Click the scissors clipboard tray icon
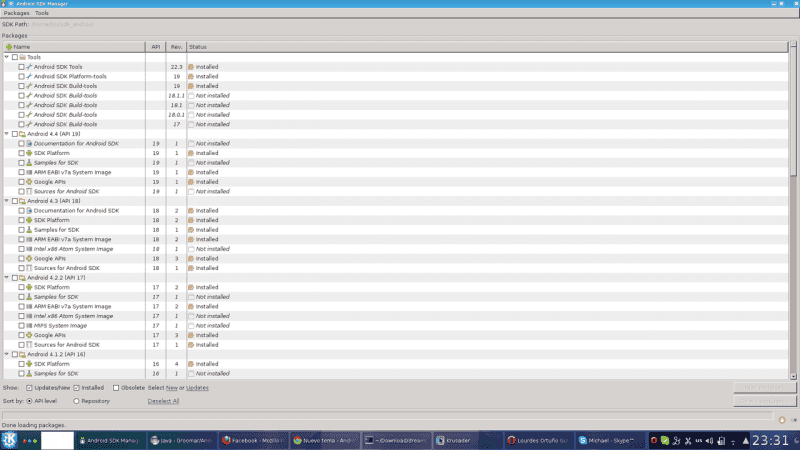This screenshot has width=800, height=450. tap(688, 441)
